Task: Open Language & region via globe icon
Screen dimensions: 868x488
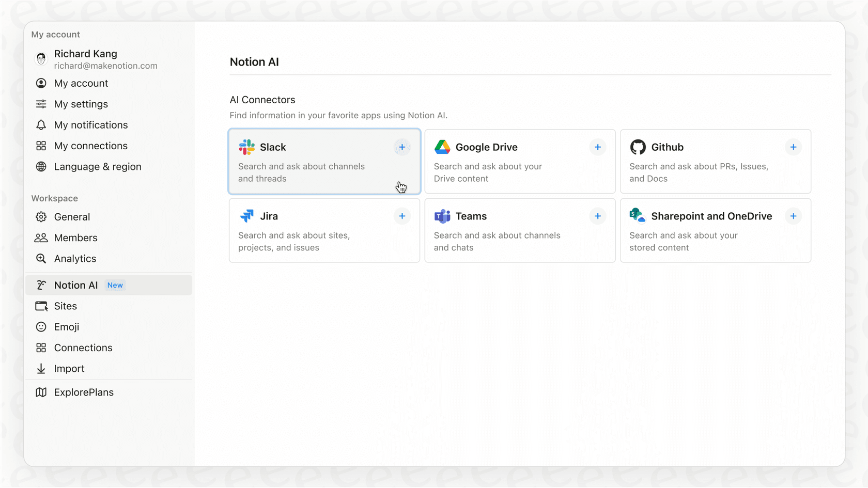Action: 41,166
